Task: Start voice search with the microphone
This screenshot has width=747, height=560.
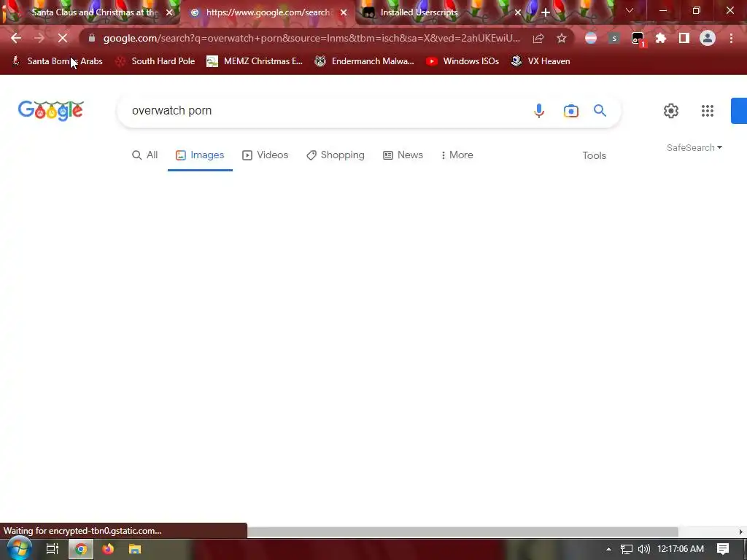Action: (539, 111)
